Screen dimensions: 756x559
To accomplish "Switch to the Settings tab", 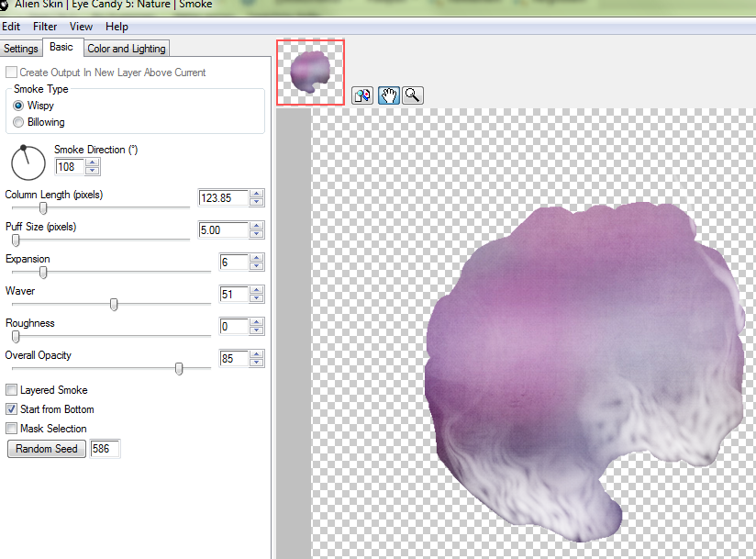I will coord(21,49).
